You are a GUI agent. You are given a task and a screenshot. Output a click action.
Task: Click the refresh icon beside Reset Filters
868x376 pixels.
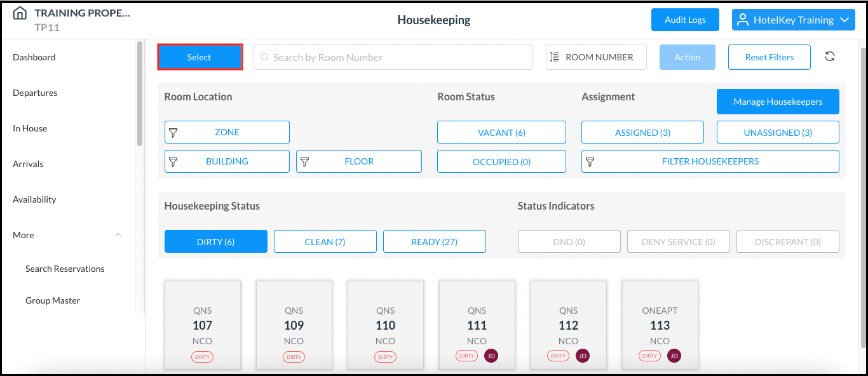(830, 57)
